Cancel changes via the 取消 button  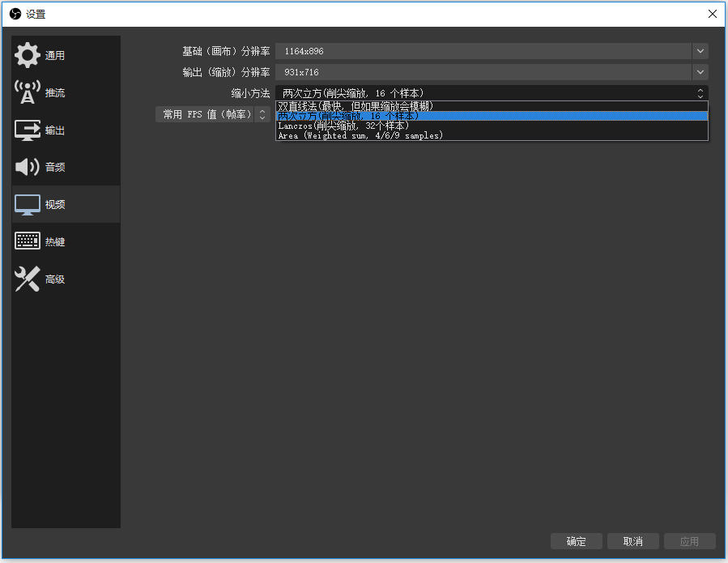coord(632,541)
